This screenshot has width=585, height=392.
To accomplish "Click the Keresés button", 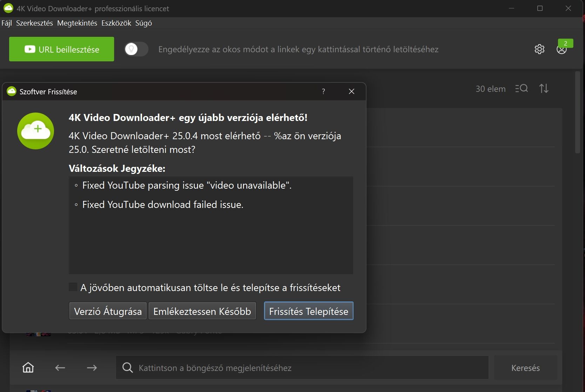I will [x=525, y=368].
